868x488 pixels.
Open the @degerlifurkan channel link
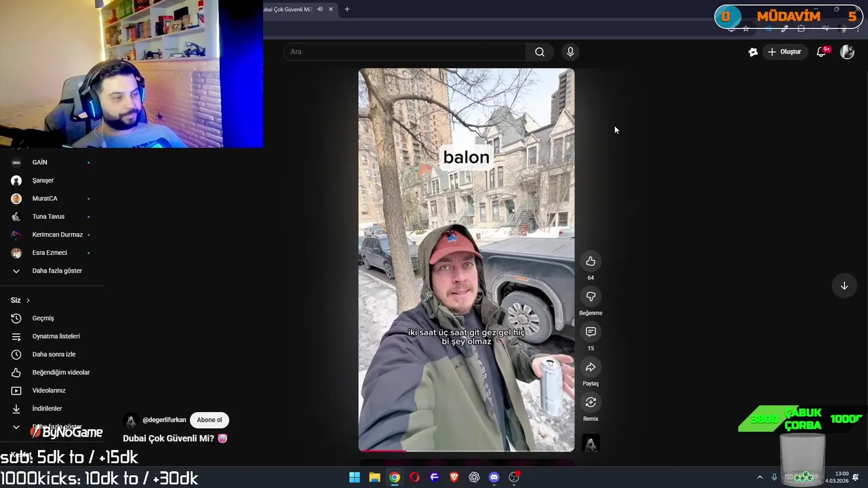pyautogui.click(x=164, y=420)
